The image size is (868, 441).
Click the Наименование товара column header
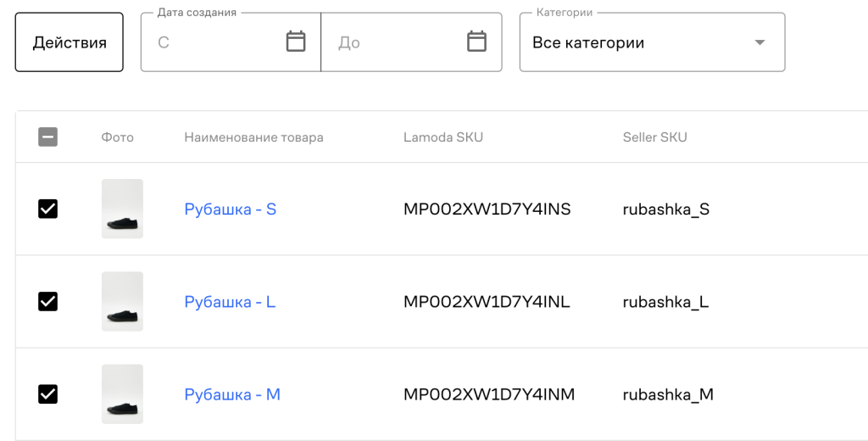click(x=253, y=137)
